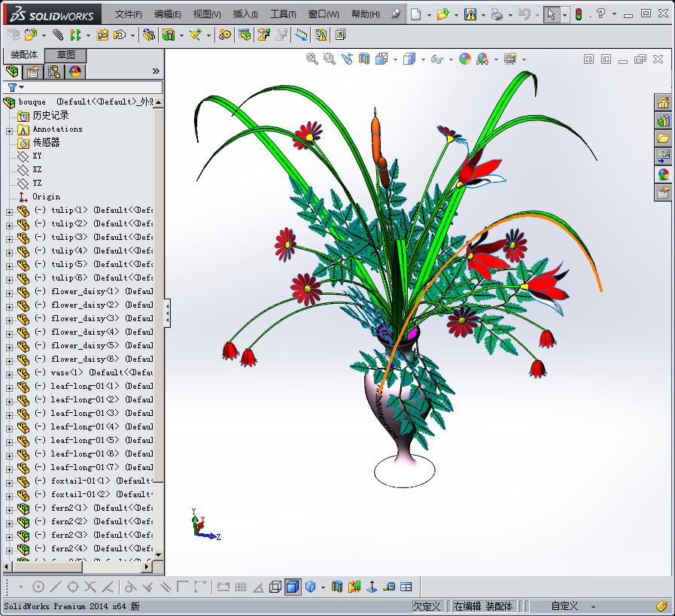Screen dimensions: 675x616
Task: Click the Apply Scene icon
Action: pyautogui.click(x=482, y=59)
